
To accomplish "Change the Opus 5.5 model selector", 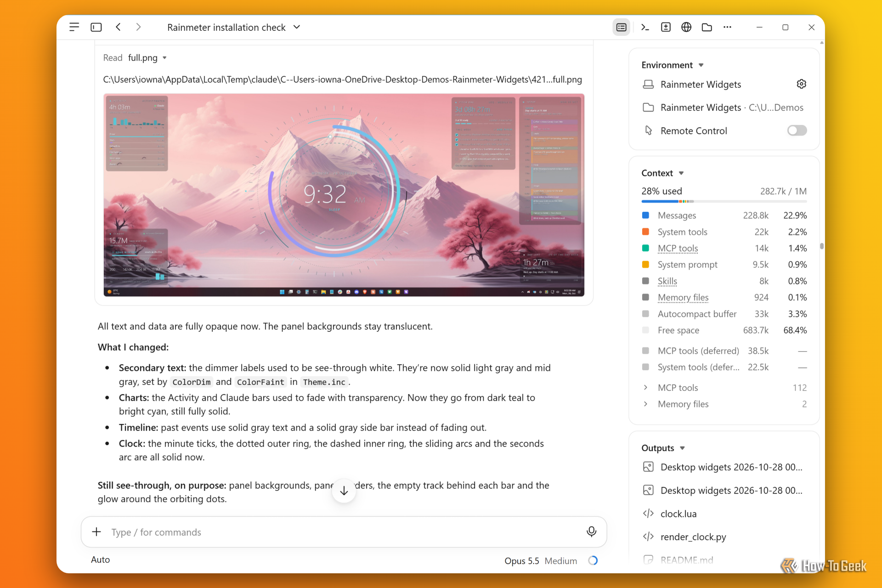I will coord(521,560).
